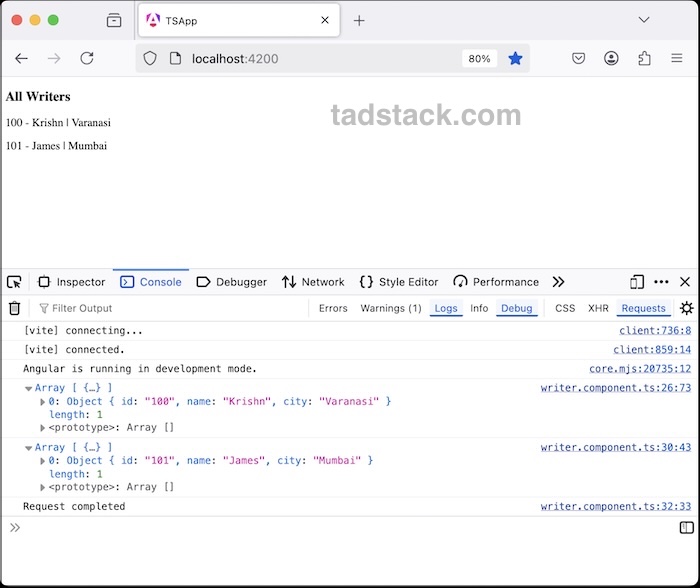Click the shield tracking protection icon

pyautogui.click(x=150, y=58)
